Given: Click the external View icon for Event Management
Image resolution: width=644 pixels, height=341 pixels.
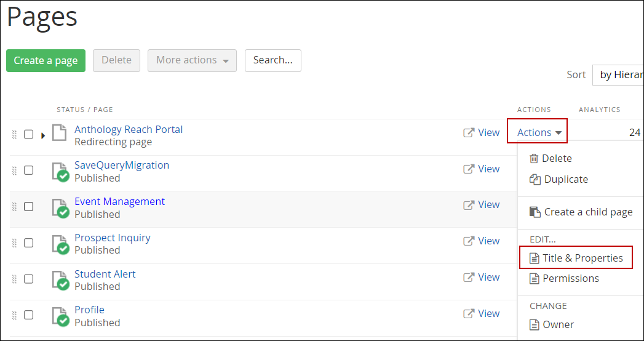Looking at the screenshot, I should pos(469,205).
